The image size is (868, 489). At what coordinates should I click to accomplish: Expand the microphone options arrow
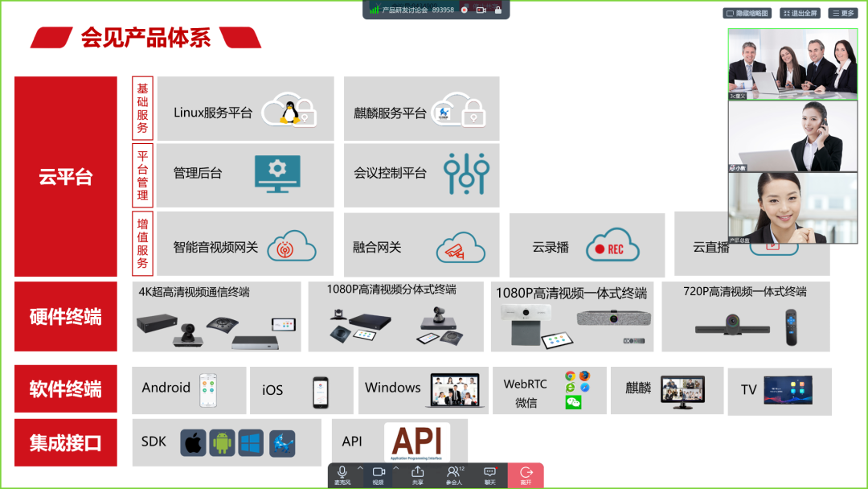[x=360, y=468]
